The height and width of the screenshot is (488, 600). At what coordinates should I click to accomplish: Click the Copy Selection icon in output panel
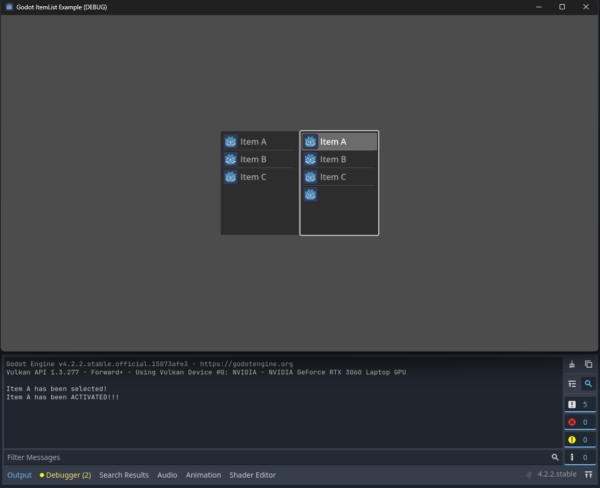click(588, 365)
